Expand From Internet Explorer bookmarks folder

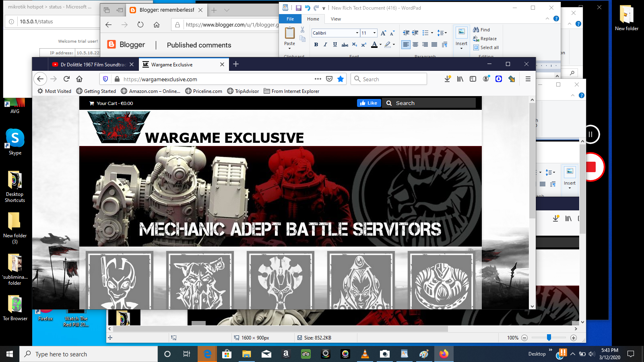292,91
